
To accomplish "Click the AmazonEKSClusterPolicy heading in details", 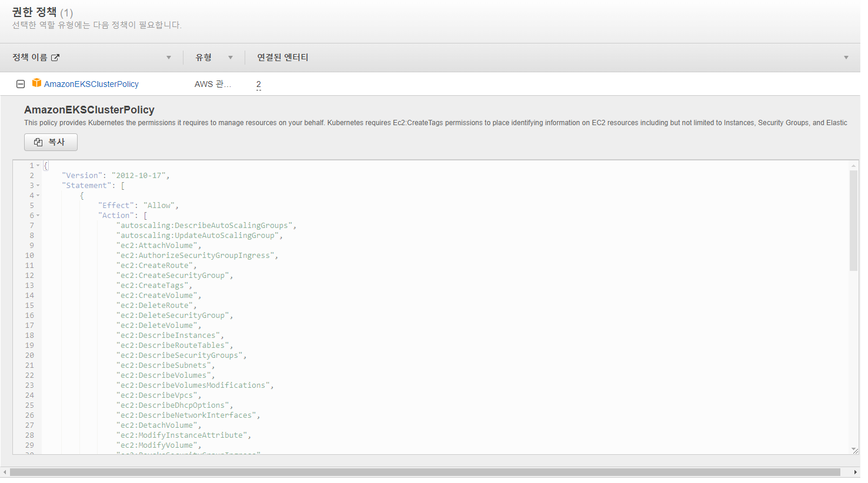I will (89, 110).
